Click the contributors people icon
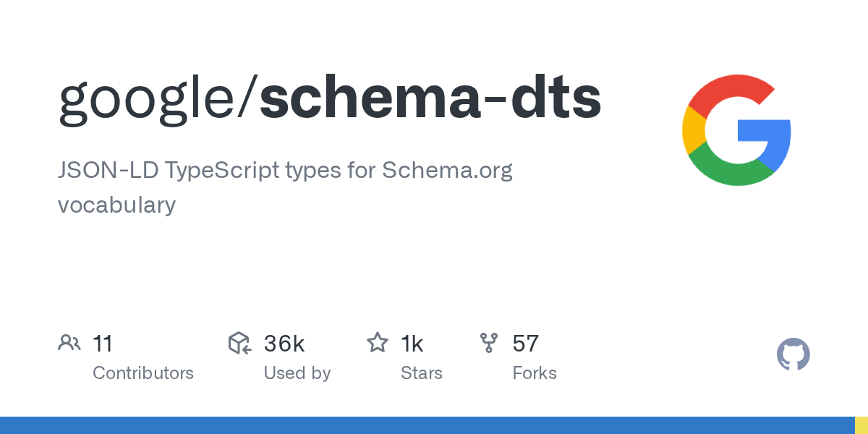Screen dimensions: 868x434 pyautogui.click(x=69, y=343)
